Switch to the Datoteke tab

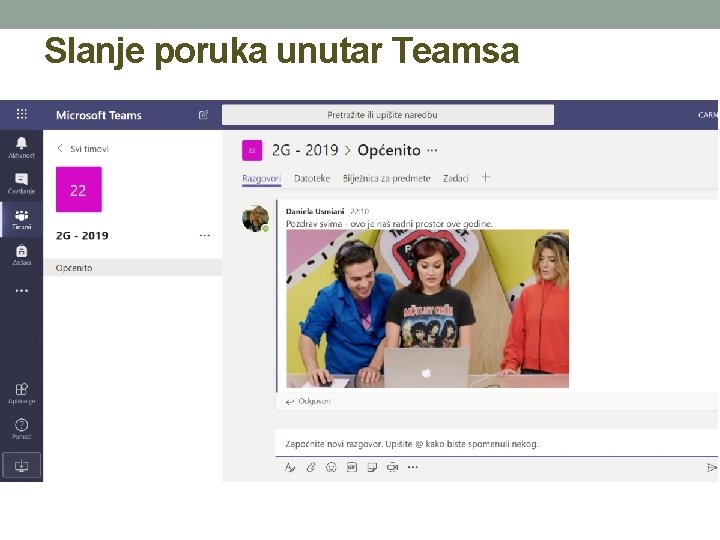312,178
